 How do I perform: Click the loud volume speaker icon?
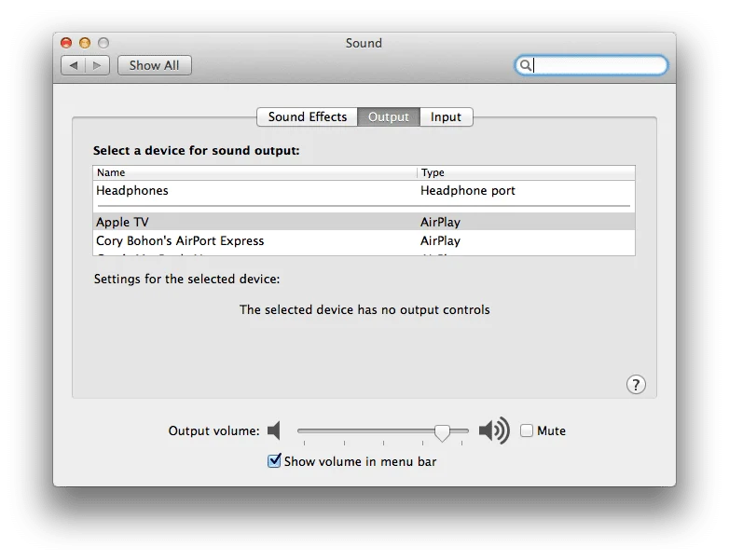coord(493,430)
